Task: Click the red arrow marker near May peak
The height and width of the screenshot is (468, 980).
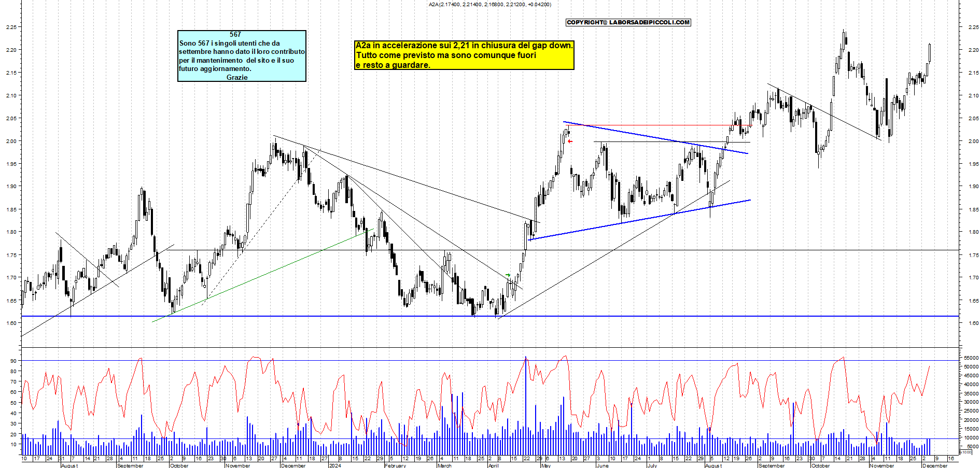Action: click(x=570, y=141)
